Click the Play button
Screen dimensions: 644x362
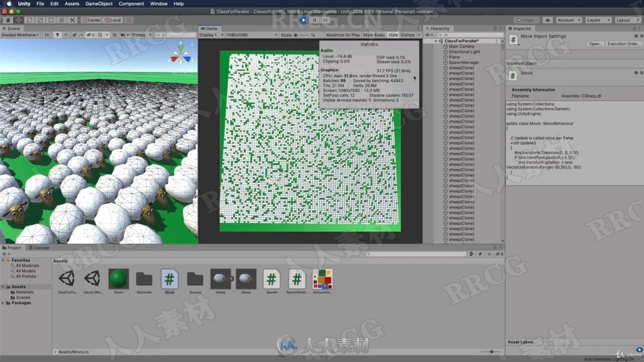tap(303, 20)
